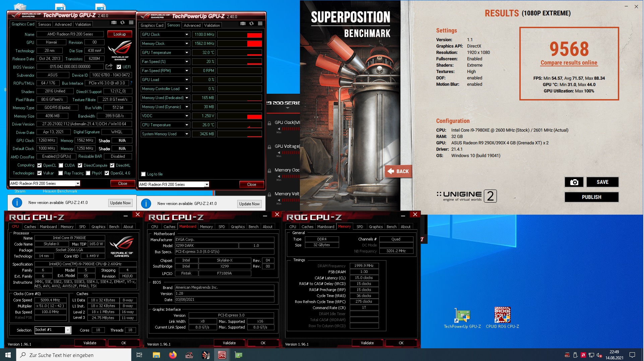
Task: Toggle the DirectCompute checkbox
Action: (x=80, y=165)
